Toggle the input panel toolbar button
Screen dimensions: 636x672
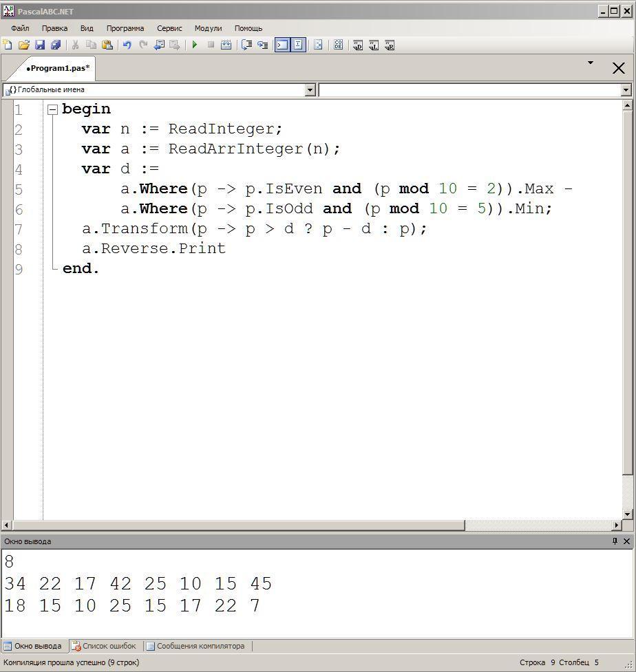(299, 45)
